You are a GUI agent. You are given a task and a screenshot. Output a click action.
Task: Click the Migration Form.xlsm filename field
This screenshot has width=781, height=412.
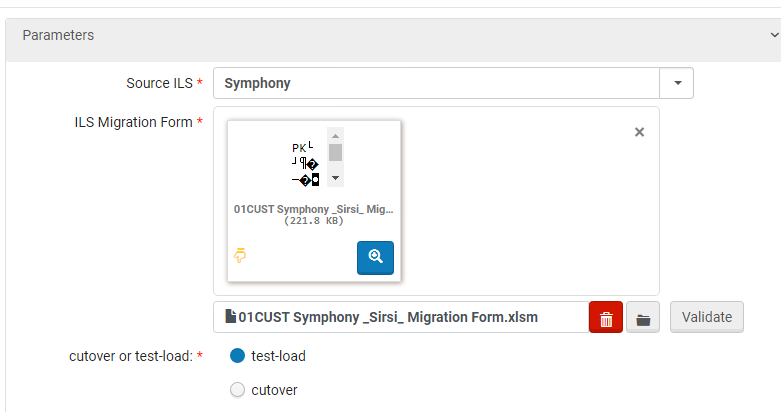400,318
